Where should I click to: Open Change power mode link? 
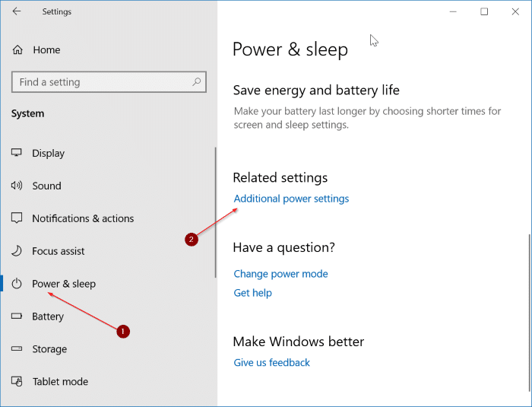[280, 274]
